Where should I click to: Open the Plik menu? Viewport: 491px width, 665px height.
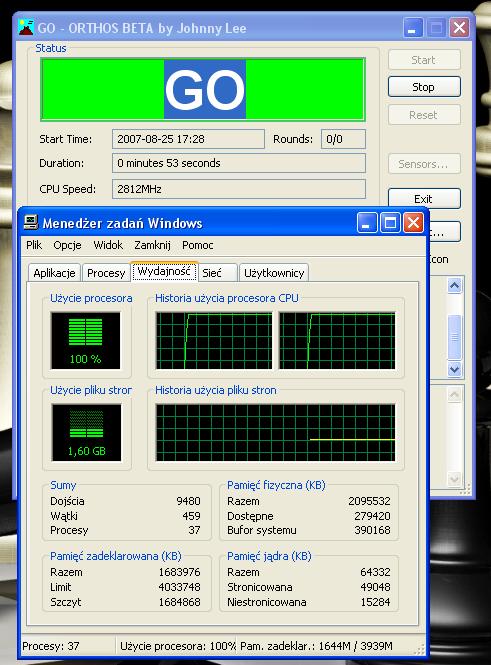(34, 245)
